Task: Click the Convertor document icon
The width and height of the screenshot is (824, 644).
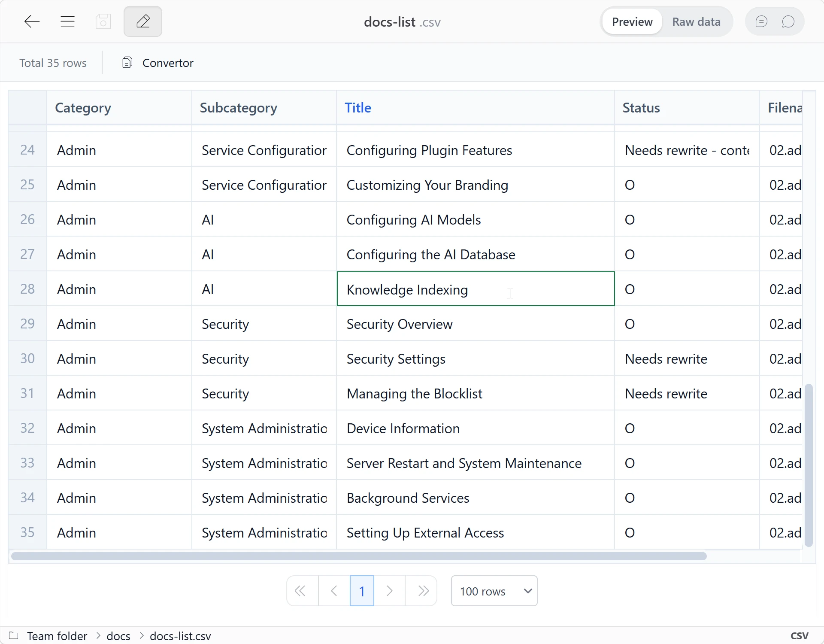Action: pos(127,63)
